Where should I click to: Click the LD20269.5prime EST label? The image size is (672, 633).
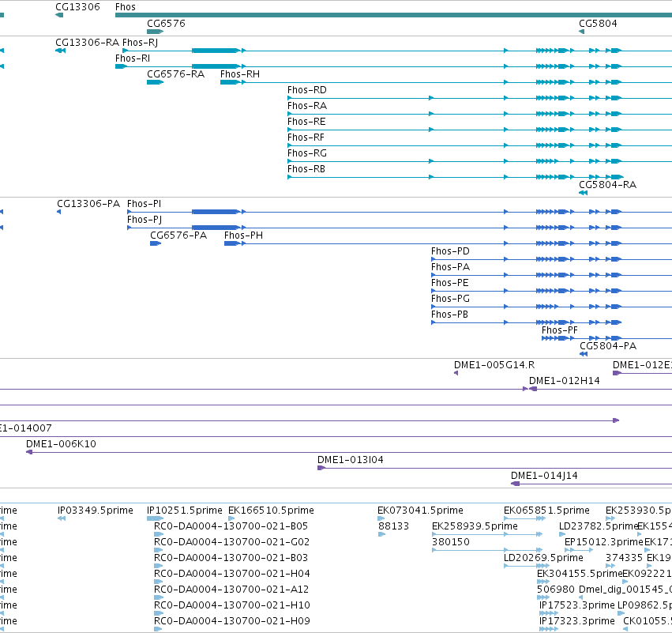point(543,558)
